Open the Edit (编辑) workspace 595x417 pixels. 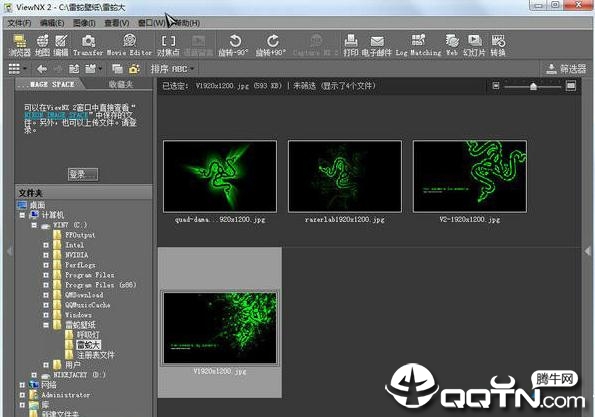point(61,45)
